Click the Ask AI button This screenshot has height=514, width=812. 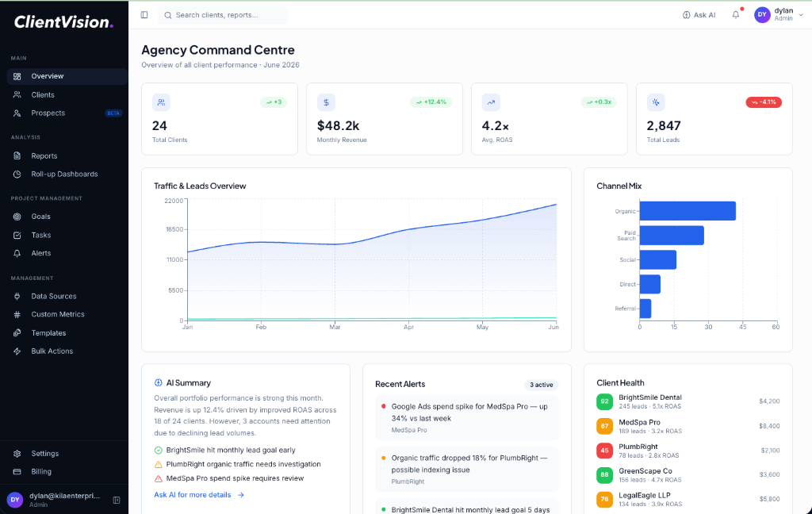tap(698, 14)
